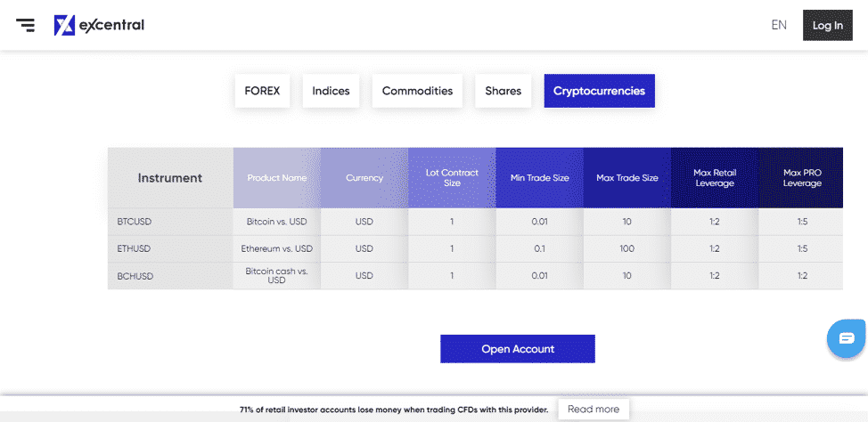Viewport: 868px width, 422px height.
Task: Open the Shares tab
Action: 504,91
